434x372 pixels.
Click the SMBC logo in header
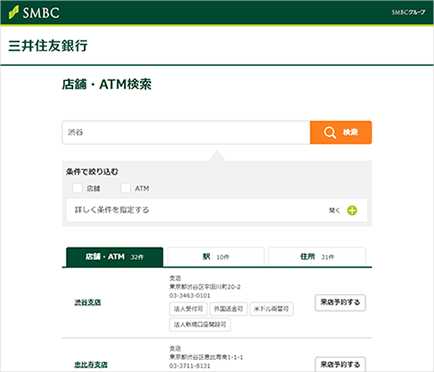coord(34,13)
